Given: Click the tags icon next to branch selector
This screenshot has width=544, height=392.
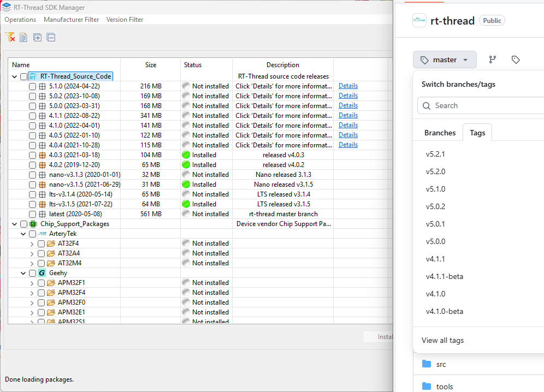Looking at the screenshot, I should coord(516,60).
